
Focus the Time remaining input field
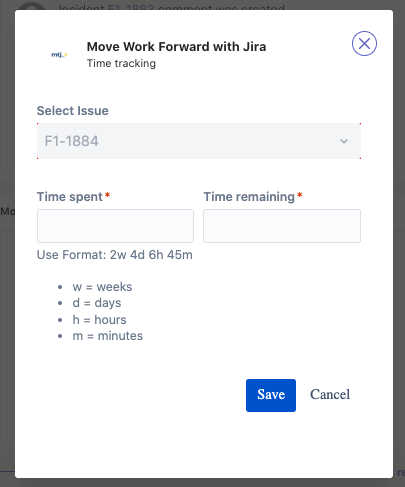pyautogui.click(x=282, y=226)
